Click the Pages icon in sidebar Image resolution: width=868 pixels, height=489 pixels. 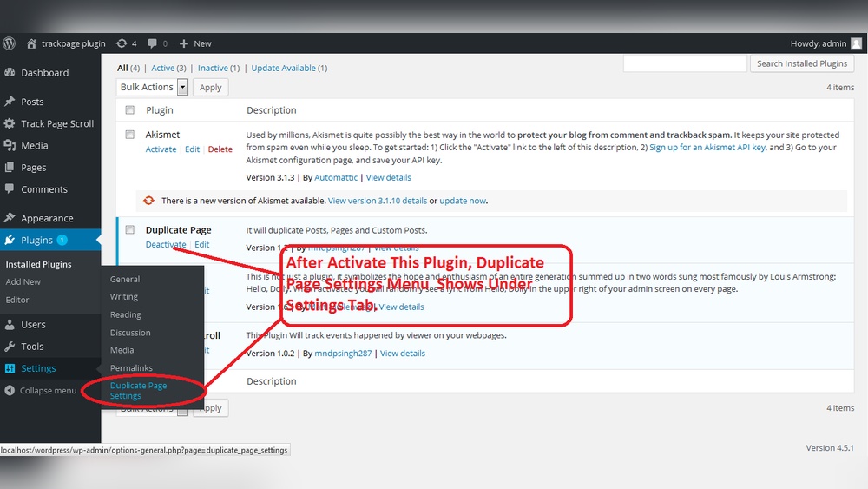click(10, 168)
